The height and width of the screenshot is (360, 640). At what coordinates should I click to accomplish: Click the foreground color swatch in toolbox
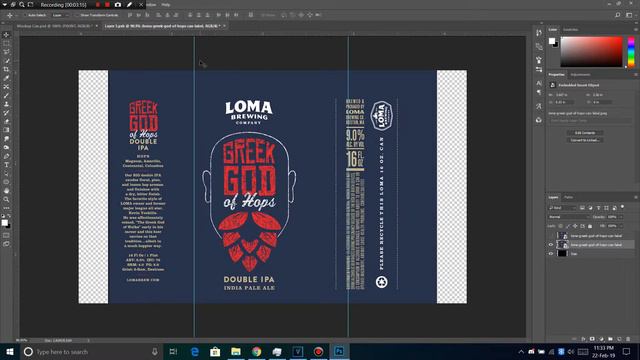click(4, 222)
